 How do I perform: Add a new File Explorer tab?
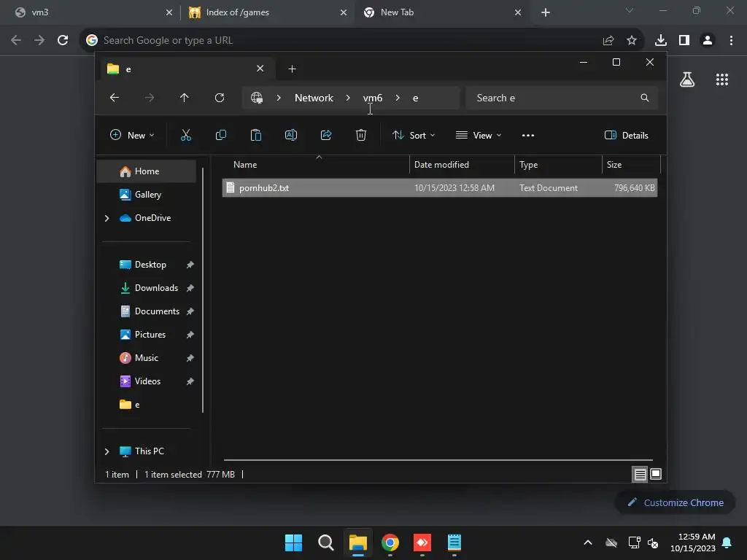pyautogui.click(x=292, y=69)
